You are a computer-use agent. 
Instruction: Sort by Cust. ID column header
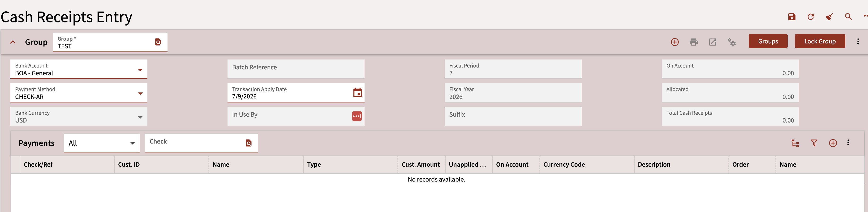162,165
